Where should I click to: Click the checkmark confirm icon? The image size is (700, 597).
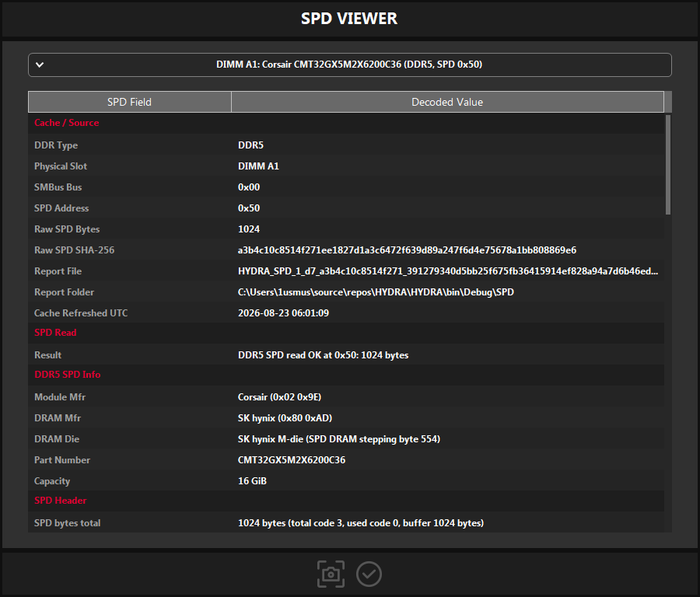[x=369, y=574]
